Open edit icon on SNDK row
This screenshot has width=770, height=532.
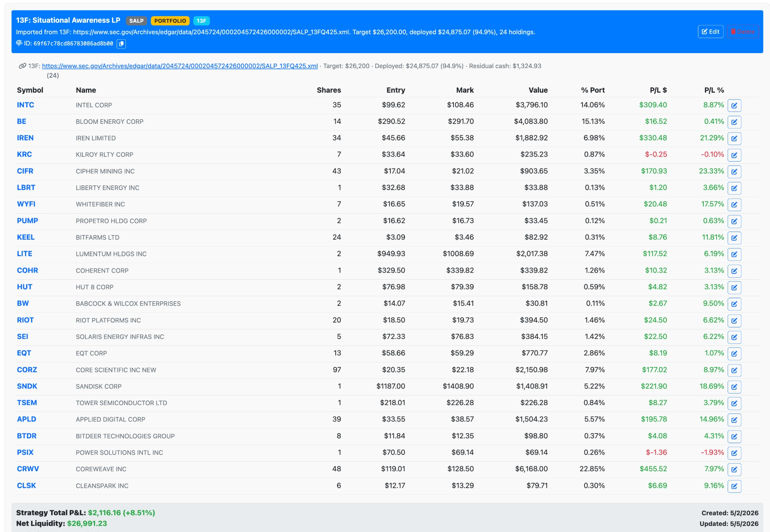734,387
